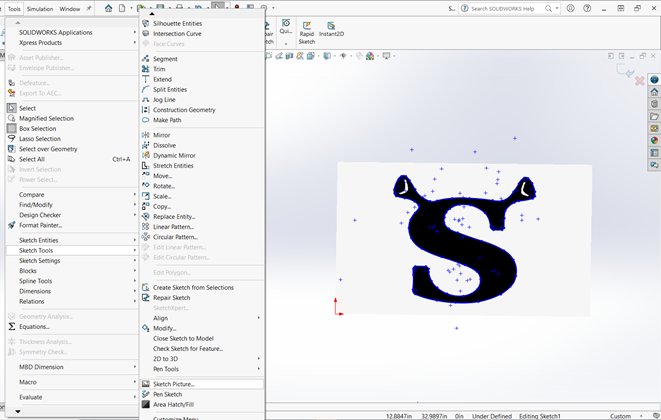Image resolution: width=661 pixels, height=420 pixels.
Task: Toggle the Instant2D tool
Action: (x=331, y=30)
